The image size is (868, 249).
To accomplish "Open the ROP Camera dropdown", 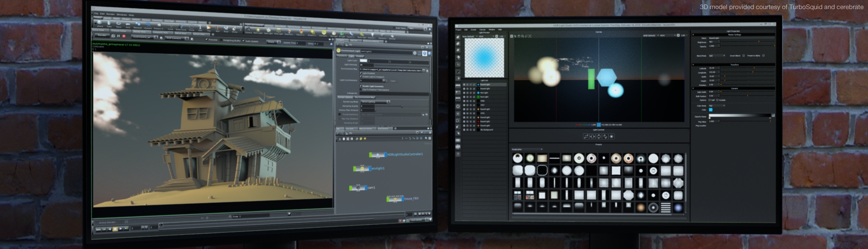I will pyautogui.click(x=177, y=38).
